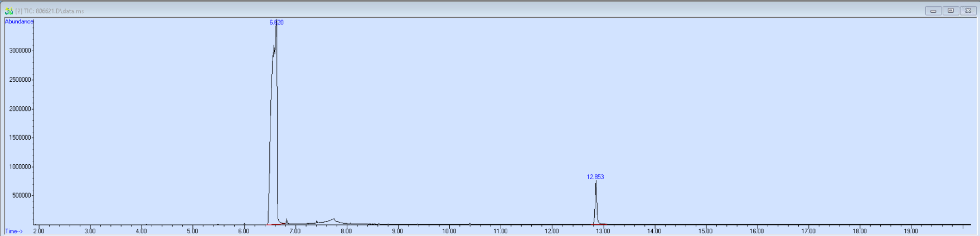Image resolution: width=980 pixels, height=236 pixels.
Task: Click the 2000000 abundance tick label
Action: pos(20,109)
